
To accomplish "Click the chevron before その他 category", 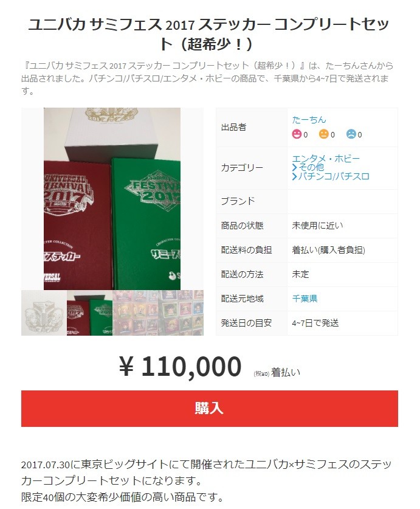I will [x=294, y=167].
